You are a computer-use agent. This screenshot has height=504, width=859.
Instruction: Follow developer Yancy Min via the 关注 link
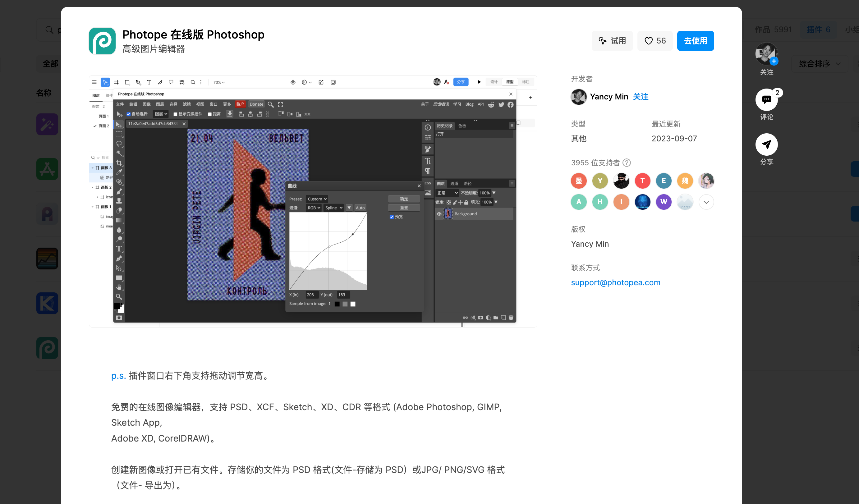point(641,97)
